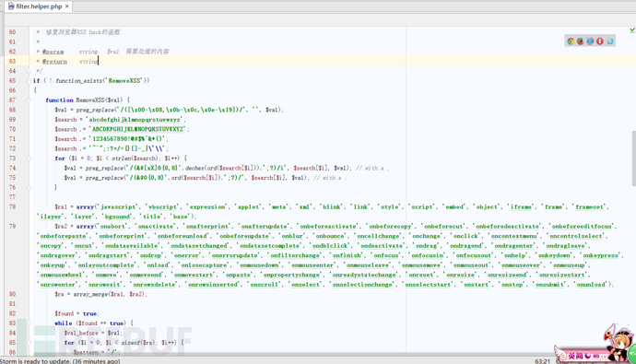The height and width of the screenshot is (364, 636).
Task: Open page in Internet Explorer icon
Action: 609,41
